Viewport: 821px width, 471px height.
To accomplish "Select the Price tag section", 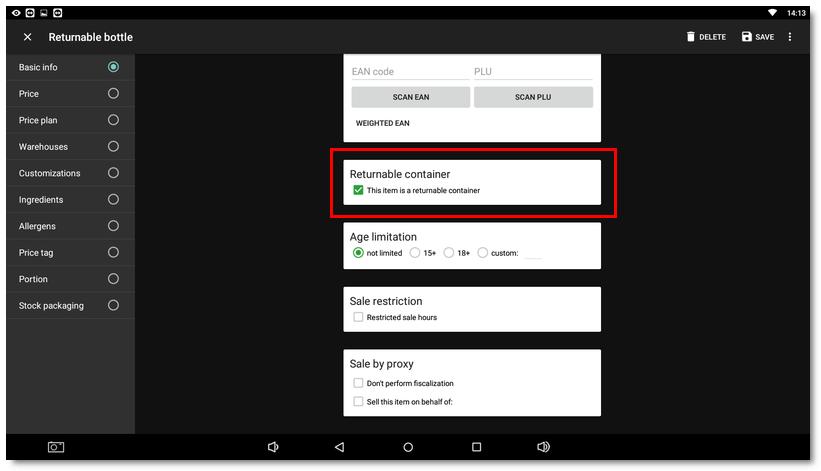I will click(70, 252).
